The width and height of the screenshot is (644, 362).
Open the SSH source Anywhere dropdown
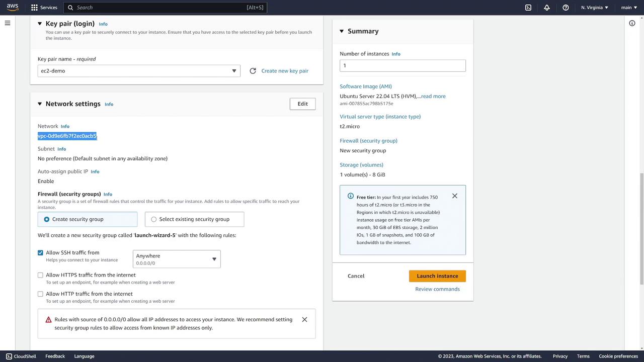tap(177, 259)
